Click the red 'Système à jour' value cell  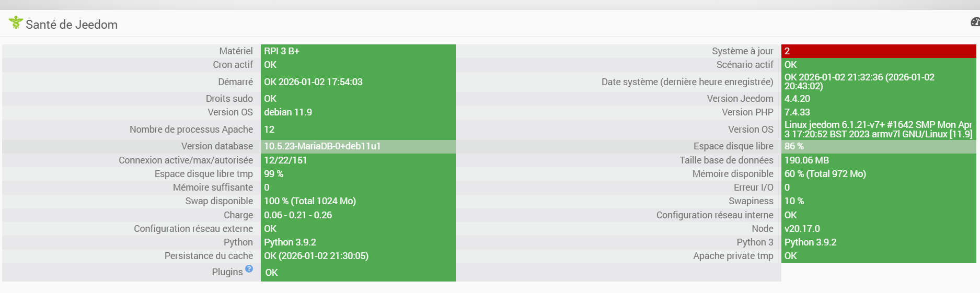coord(878,51)
